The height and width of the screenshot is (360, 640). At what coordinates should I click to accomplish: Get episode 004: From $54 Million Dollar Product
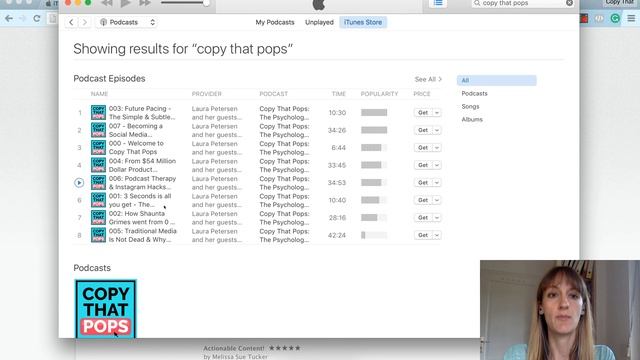click(x=423, y=165)
